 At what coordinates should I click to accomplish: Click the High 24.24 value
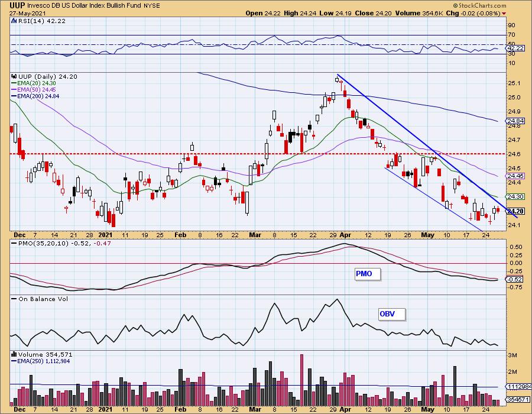click(x=300, y=13)
